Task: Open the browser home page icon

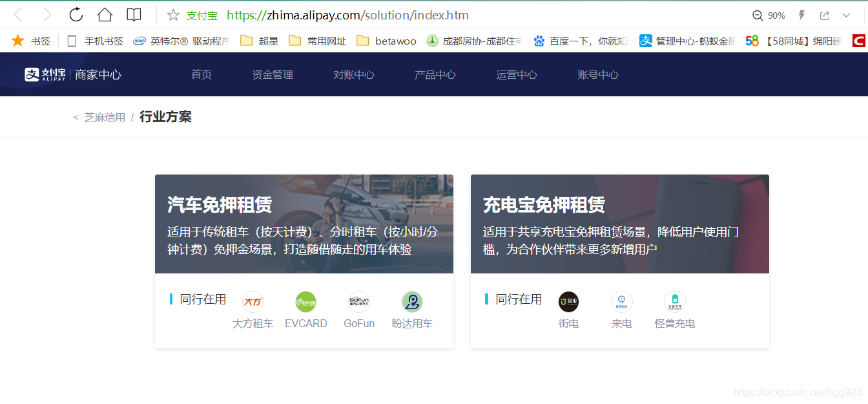Action: point(105,15)
